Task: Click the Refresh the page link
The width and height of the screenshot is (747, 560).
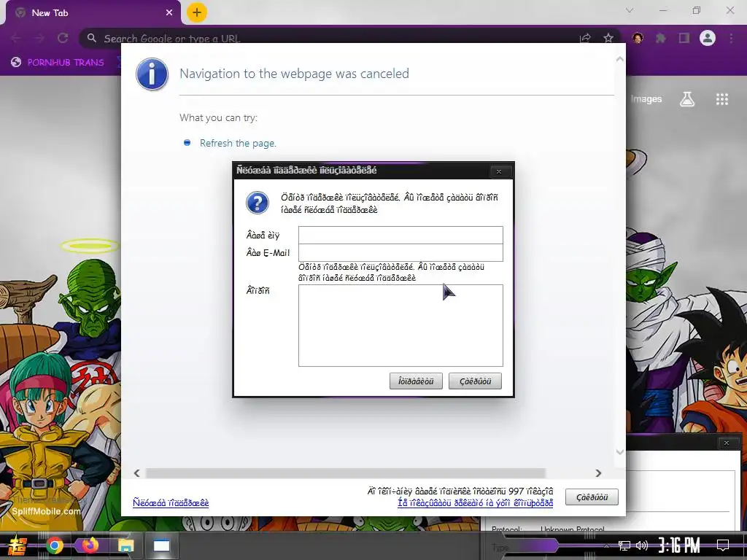Action: pyautogui.click(x=238, y=144)
